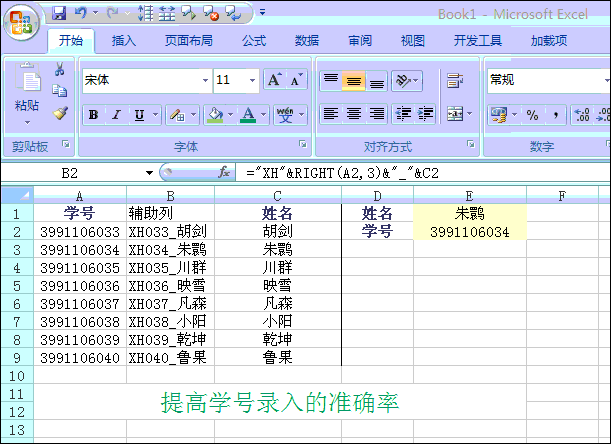Select yellow cell with 3991106034

click(x=470, y=232)
